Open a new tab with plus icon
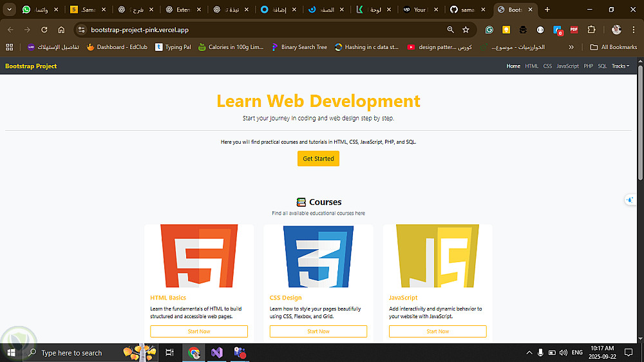 click(x=547, y=10)
